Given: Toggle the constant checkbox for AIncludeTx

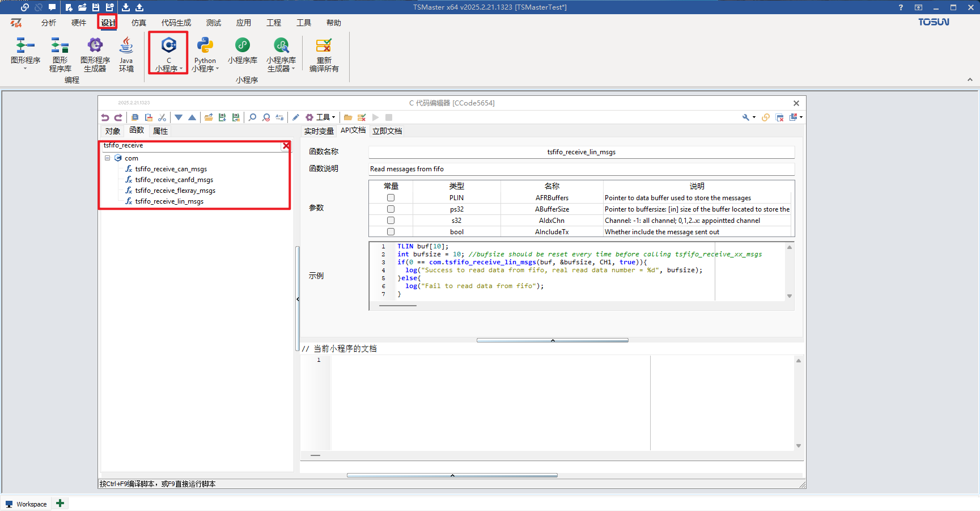Looking at the screenshot, I should pos(391,232).
